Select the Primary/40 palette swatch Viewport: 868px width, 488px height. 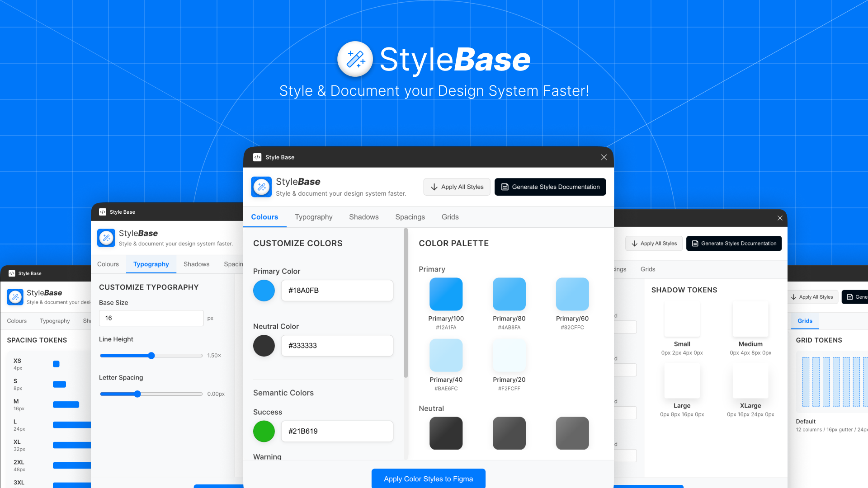(x=446, y=355)
